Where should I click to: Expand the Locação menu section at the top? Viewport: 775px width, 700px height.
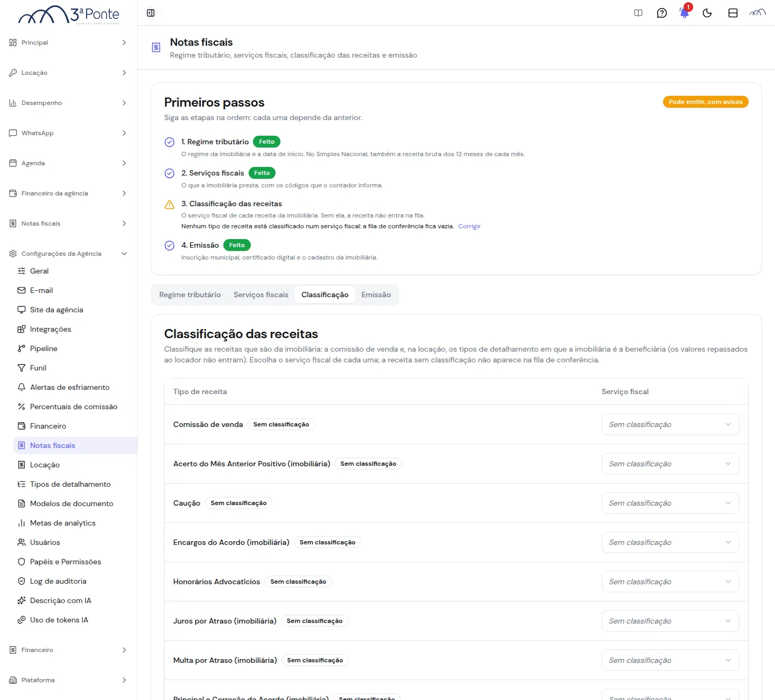[68, 73]
